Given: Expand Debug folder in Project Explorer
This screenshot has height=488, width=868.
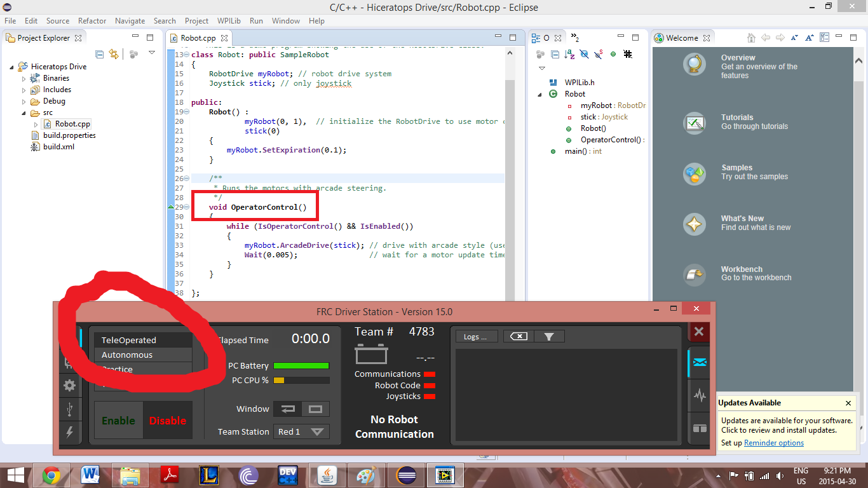Looking at the screenshot, I should 24,101.
